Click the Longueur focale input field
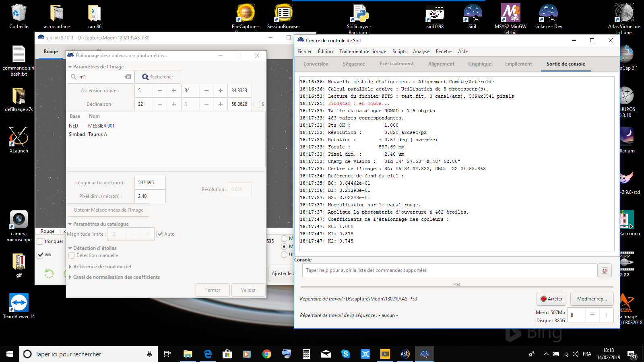 tap(150, 183)
